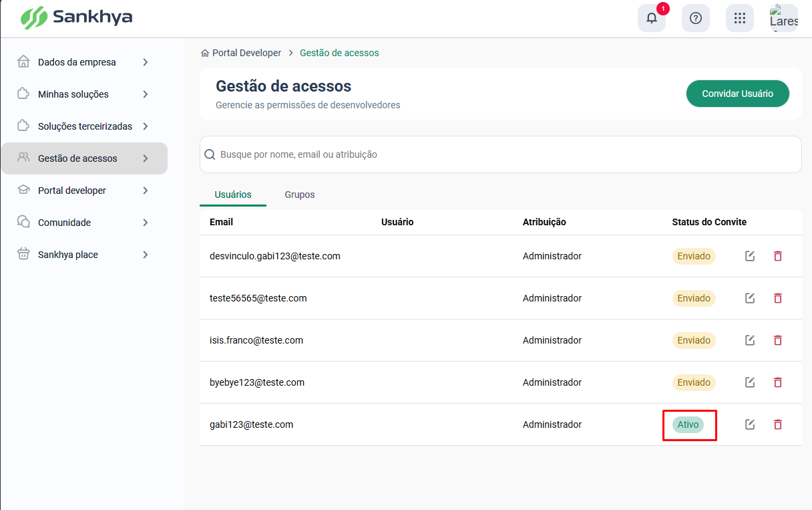This screenshot has width=812, height=510.
Task: Click the Dados da empresa building icon
Action: 23,61
